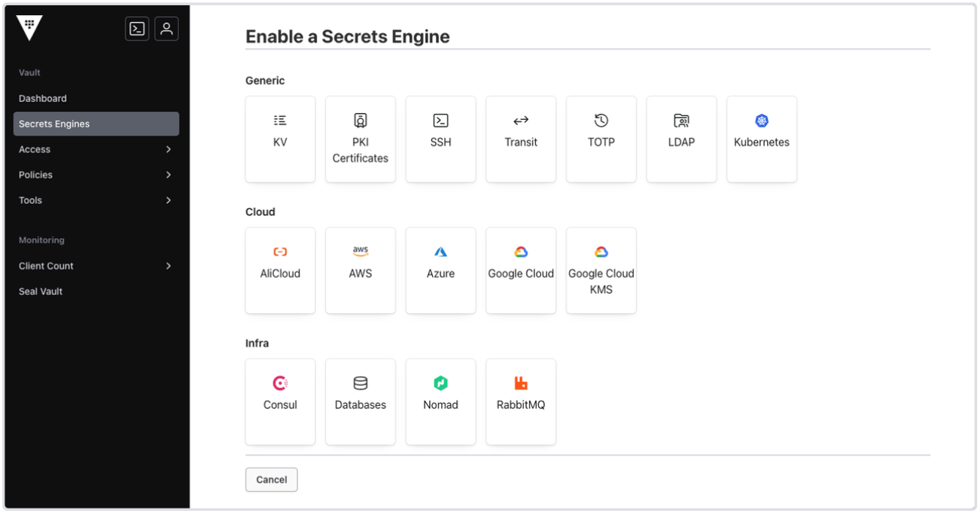Select the KV list icon
The image size is (980, 513).
click(x=280, y=121)
